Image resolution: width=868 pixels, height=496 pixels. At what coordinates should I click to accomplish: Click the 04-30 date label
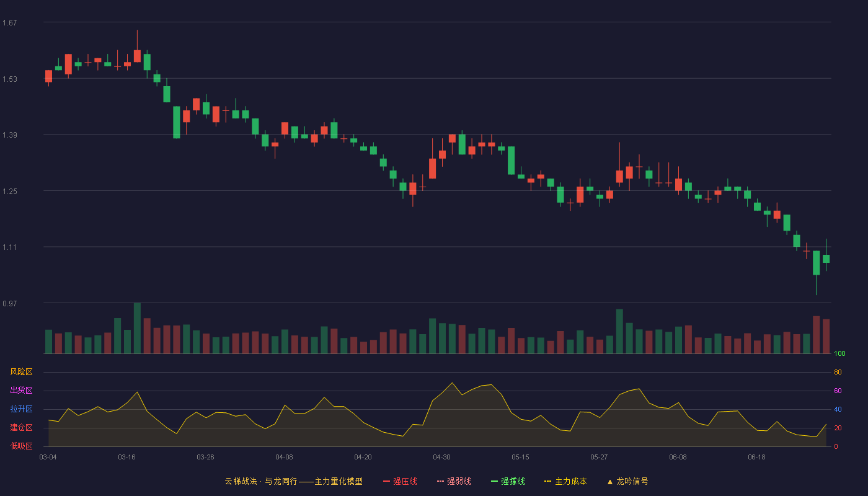441,457
